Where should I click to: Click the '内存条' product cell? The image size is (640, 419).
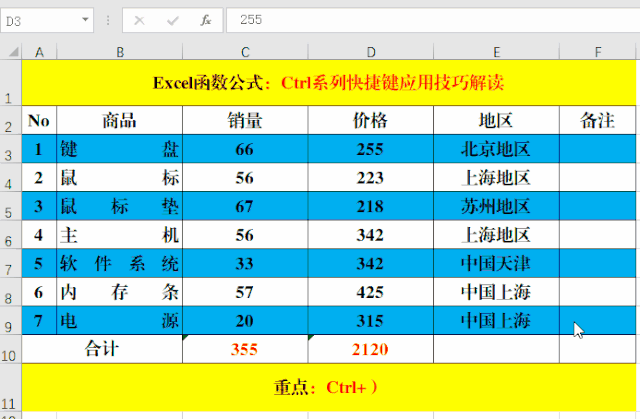pyautogui.click(x=120, y=292)
